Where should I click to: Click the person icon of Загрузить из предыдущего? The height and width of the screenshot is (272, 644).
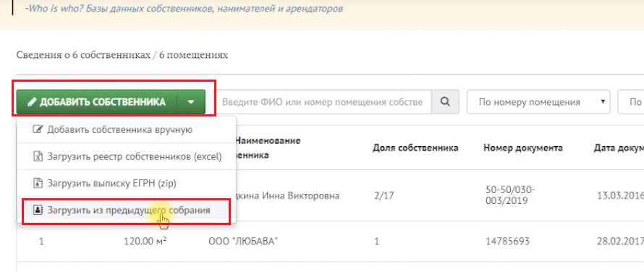click(38, 211)
